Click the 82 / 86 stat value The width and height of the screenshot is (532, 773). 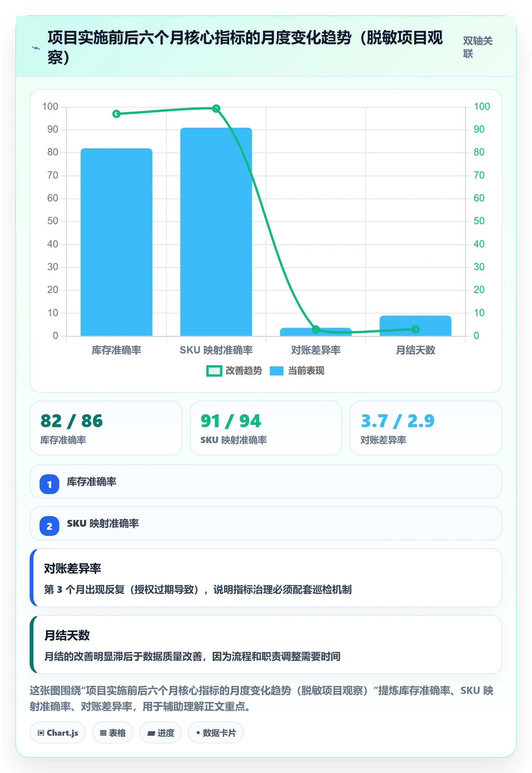pyautogui.click(x=71, y=421)
